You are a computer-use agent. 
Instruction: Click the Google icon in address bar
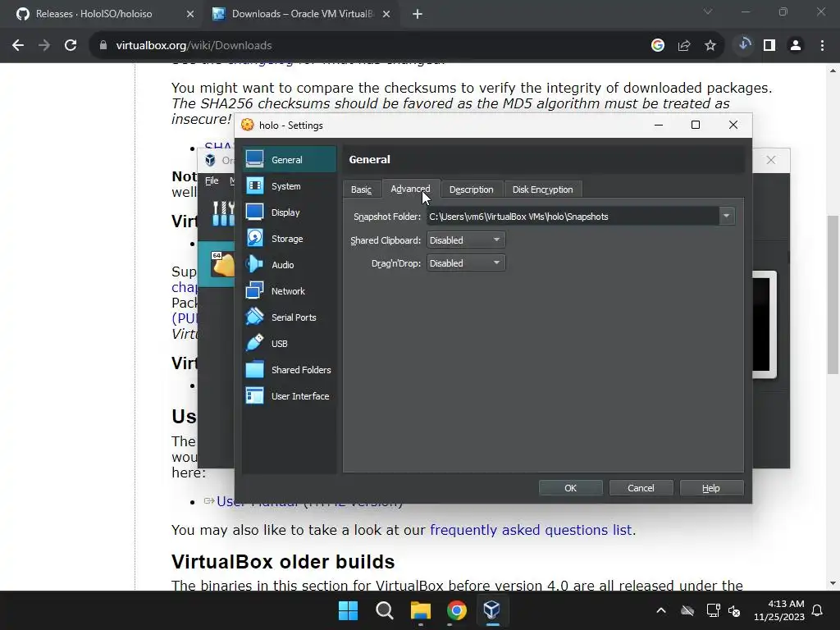[658, 46]
